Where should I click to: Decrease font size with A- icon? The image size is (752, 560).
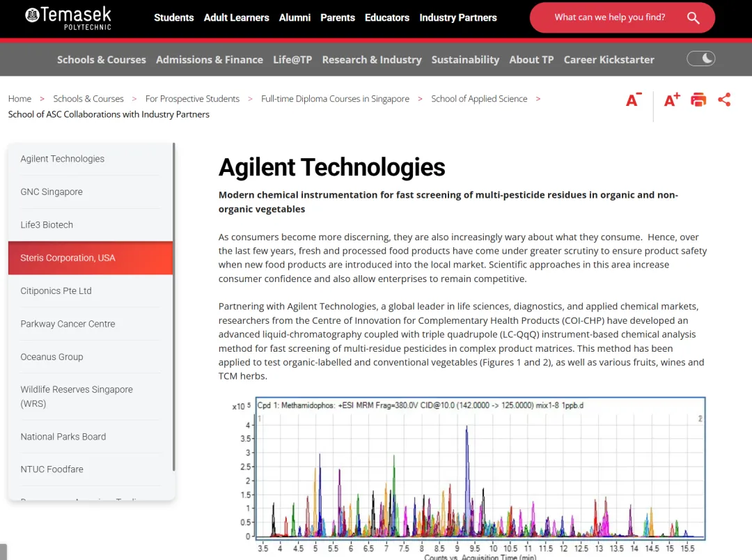[634, 100]
